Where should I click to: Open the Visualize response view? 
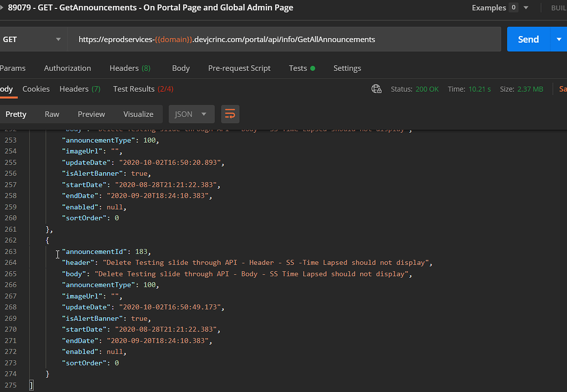pos(138,114)
